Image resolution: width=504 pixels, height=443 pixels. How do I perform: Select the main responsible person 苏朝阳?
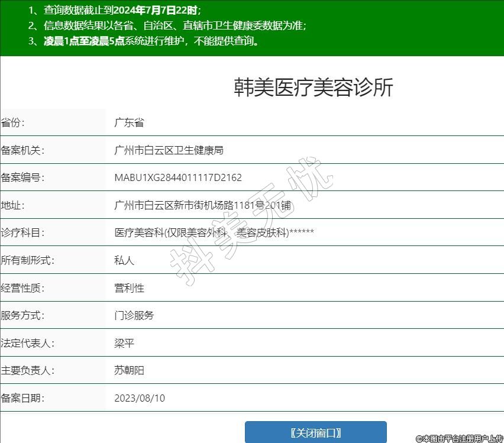(x=129, y=370)
